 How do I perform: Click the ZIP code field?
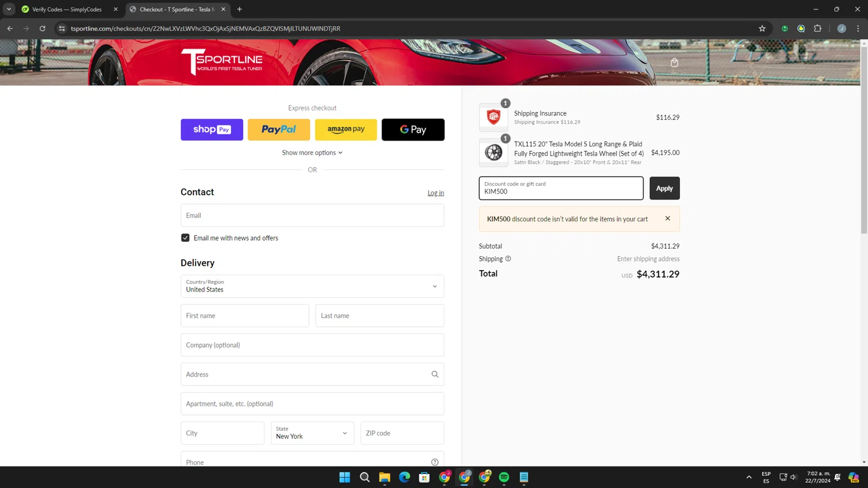click(402, 433)
